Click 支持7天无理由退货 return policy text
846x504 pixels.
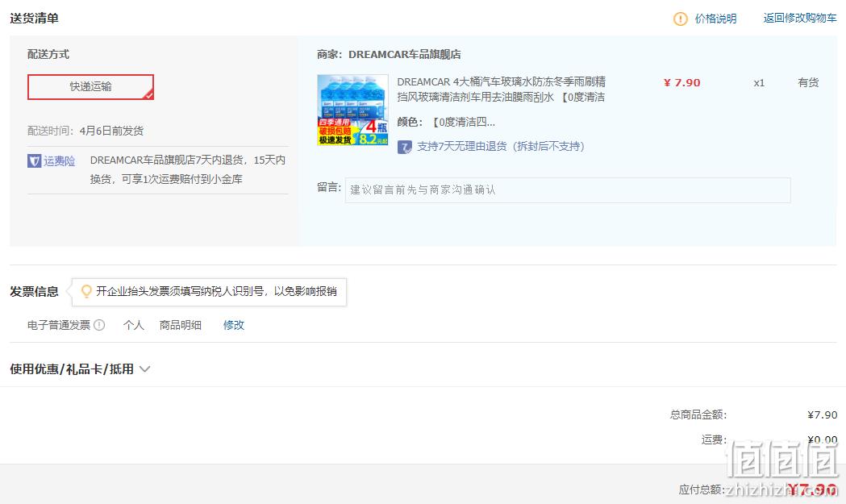coord(500,146)
